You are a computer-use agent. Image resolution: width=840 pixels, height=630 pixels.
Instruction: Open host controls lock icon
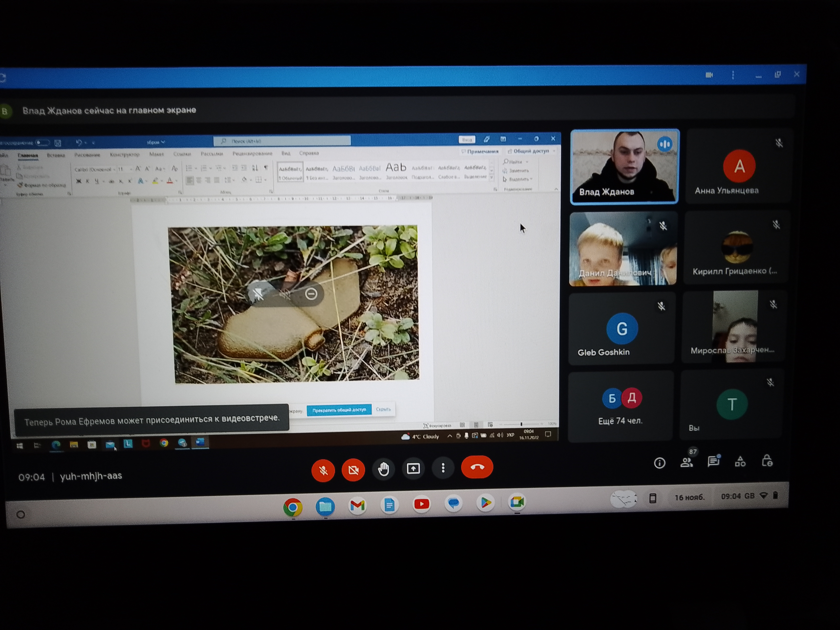[767, 460]
